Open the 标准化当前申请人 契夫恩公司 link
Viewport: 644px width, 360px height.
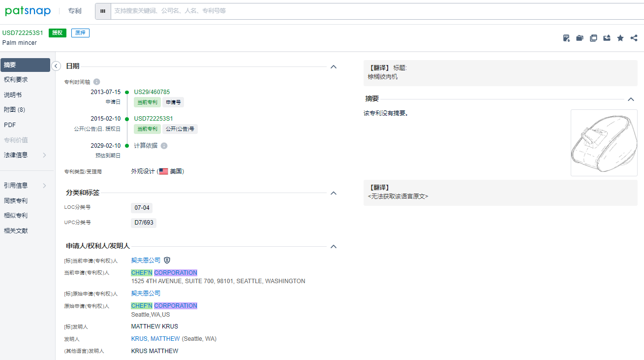tap(146, 260)
